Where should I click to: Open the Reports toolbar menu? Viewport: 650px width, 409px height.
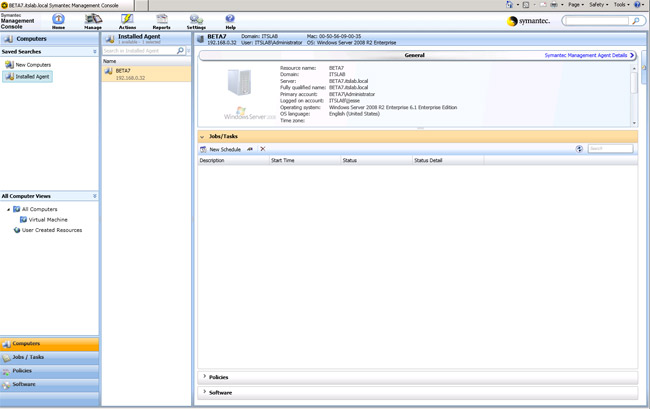[161, 21]
